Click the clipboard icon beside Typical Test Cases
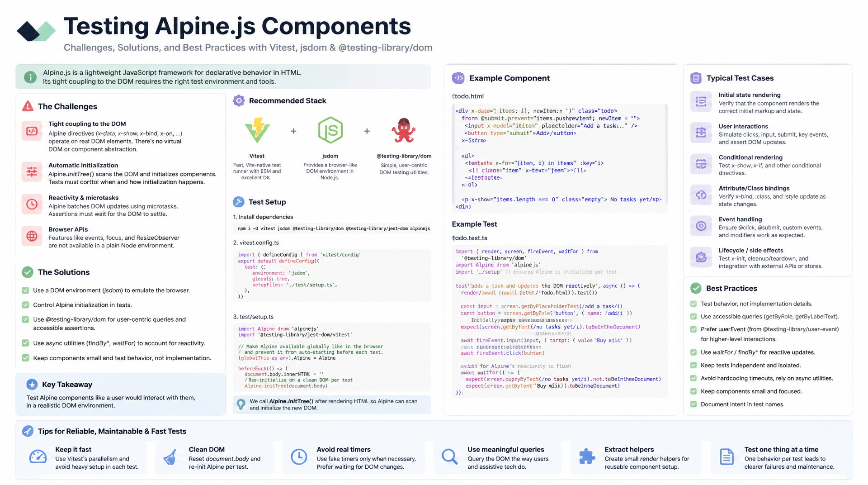The width and height of the screenshot is (868, 485). click(696, 78)
